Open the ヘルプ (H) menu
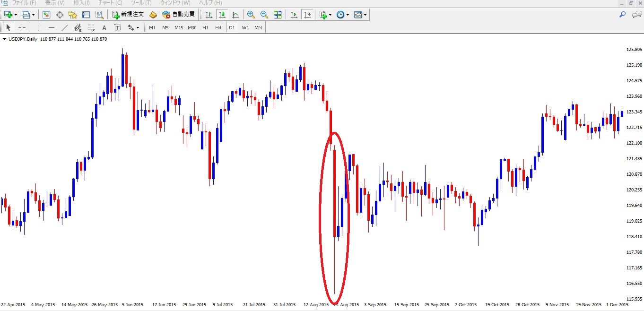 211,3
